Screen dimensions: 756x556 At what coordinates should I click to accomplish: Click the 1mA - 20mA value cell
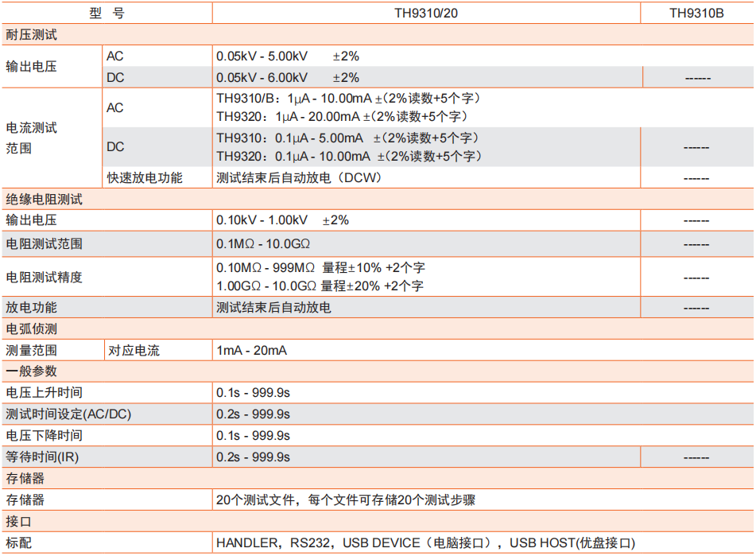252,350
